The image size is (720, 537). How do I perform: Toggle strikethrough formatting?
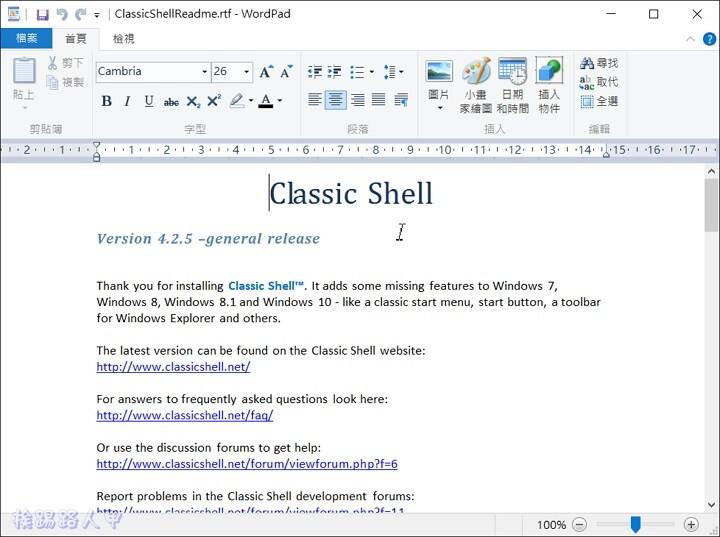click(x=171, y=102)
